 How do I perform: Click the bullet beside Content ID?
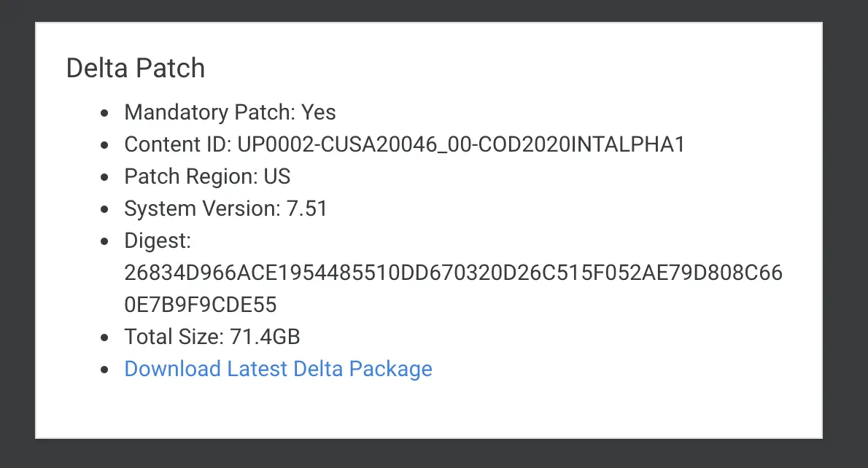104,146
